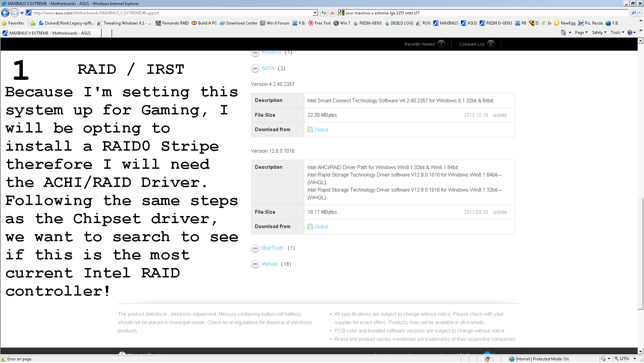Collapse the SATA driver section
Image resolution: width=644 pixels, height=363 pixels.
[255, 68]
